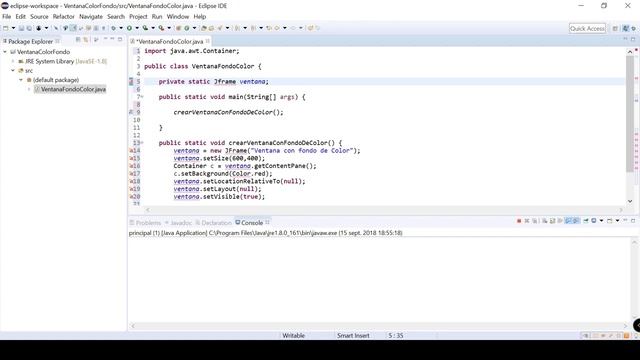Viewport: 640px width, 360px height.
Task: Open the Display Selected Console dropdown arrow
Action: [x=601, y=221]
